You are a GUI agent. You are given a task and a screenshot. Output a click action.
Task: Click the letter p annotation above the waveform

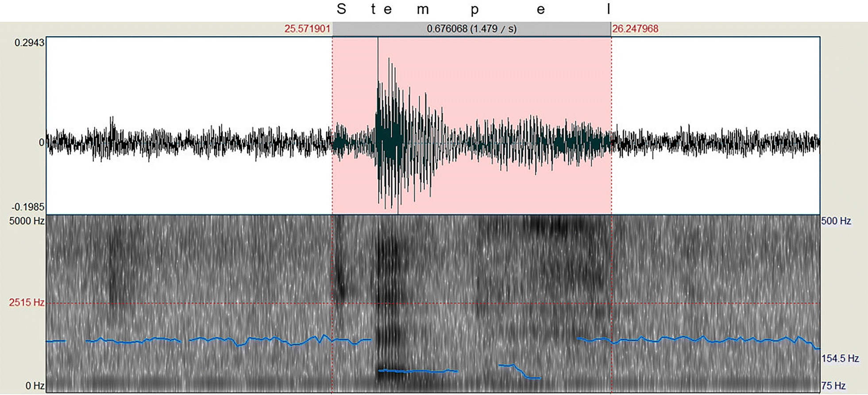click(x=475, y=11)
